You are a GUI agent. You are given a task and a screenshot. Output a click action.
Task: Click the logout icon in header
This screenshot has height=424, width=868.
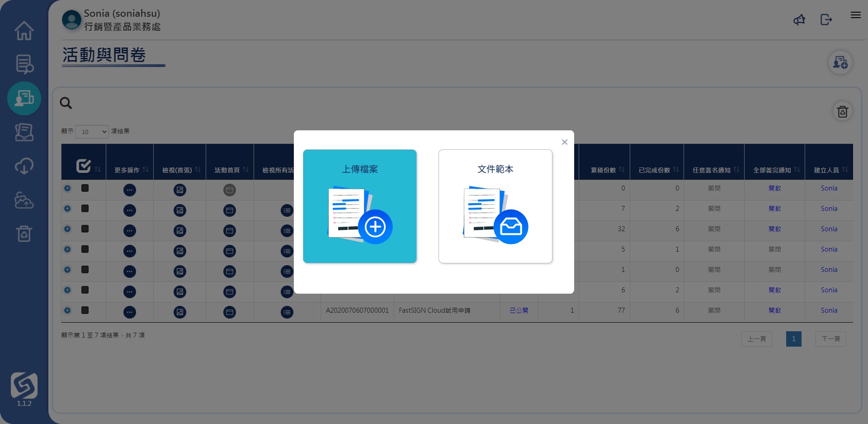[x=826, y=19]
